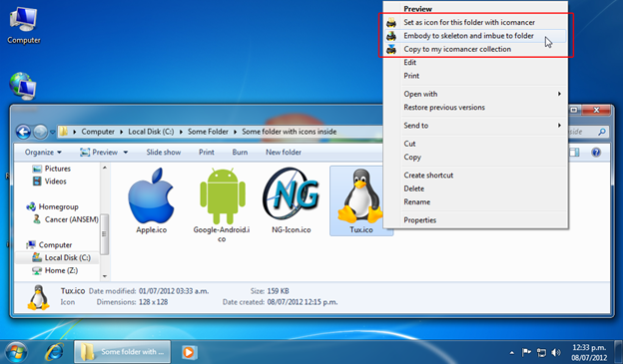The image size is (623, 364).
Task: Open the Network globe desktop icon
Action: [x=23, y=86]
